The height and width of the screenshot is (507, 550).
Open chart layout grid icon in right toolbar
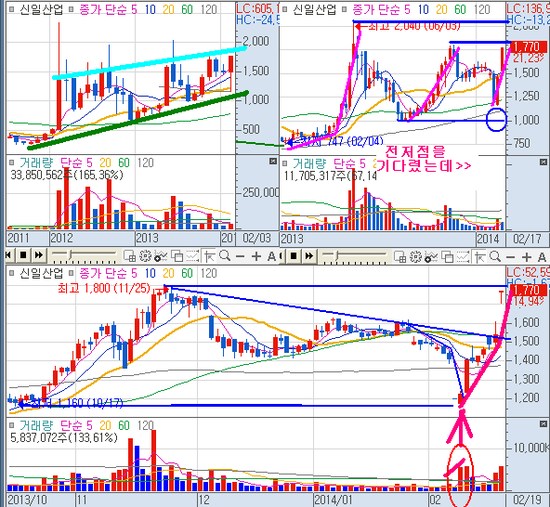pyautogui.click(x=400, y=256)
